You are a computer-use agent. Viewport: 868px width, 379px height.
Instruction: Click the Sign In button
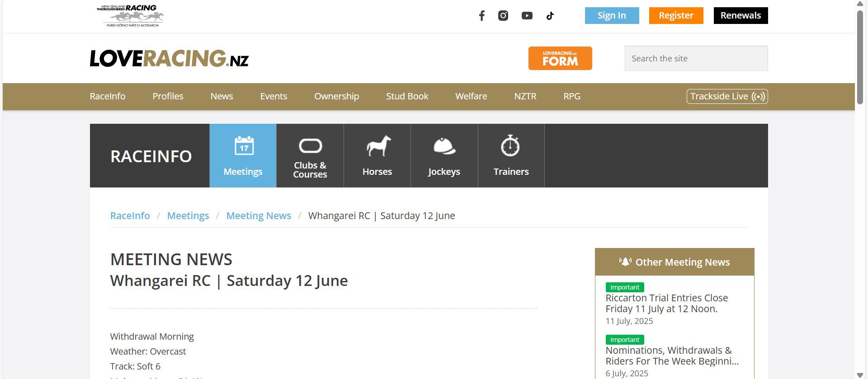coord(612,15)
